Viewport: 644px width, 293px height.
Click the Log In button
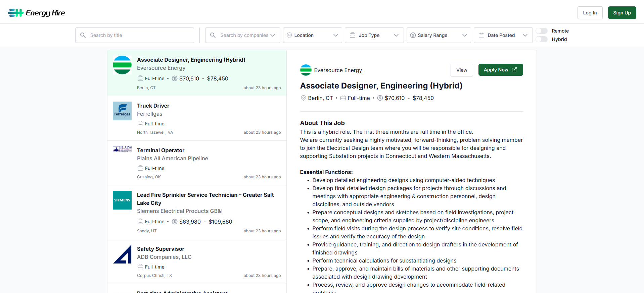[x=590, y=13]
